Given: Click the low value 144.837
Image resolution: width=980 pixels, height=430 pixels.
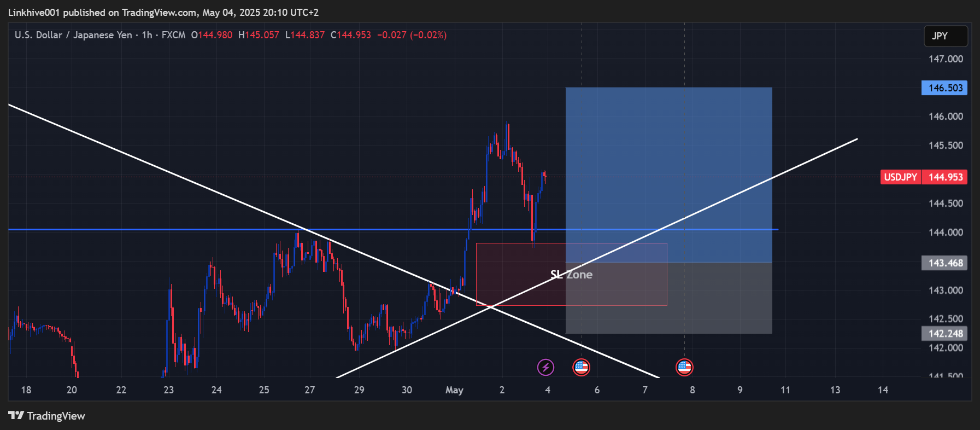Looking at the screenshot, I should point(307,35).
